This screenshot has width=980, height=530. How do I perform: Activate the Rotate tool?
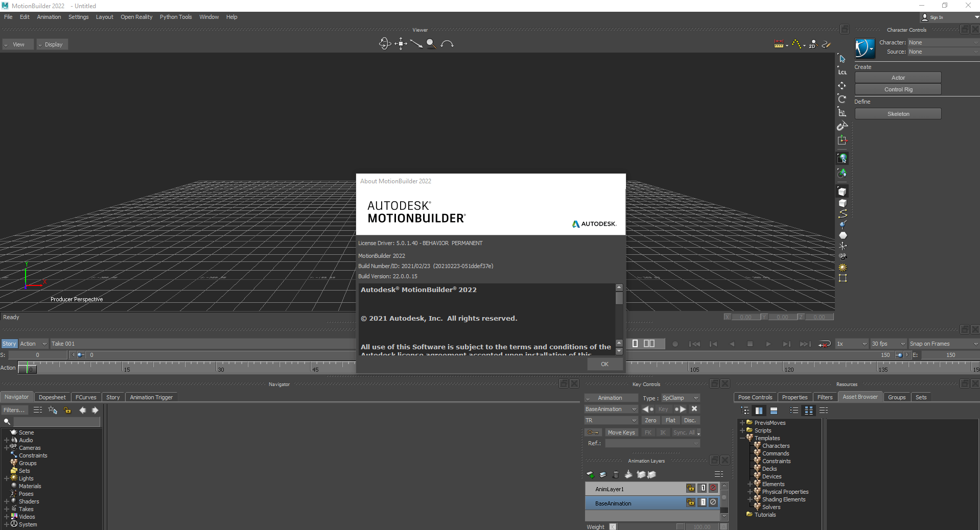[x=842, y=99]
